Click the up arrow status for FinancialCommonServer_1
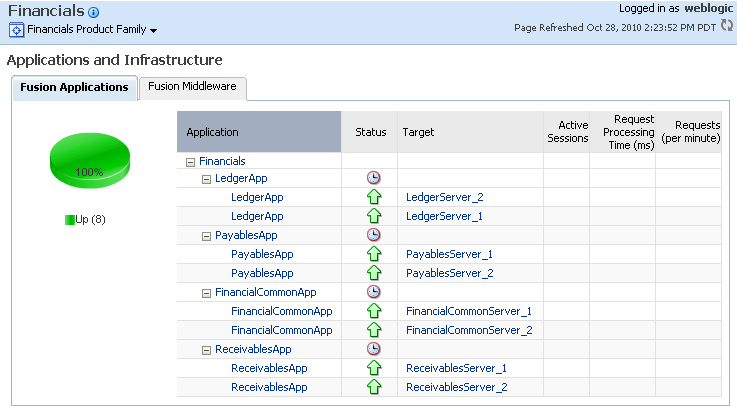 pos(374,311)
